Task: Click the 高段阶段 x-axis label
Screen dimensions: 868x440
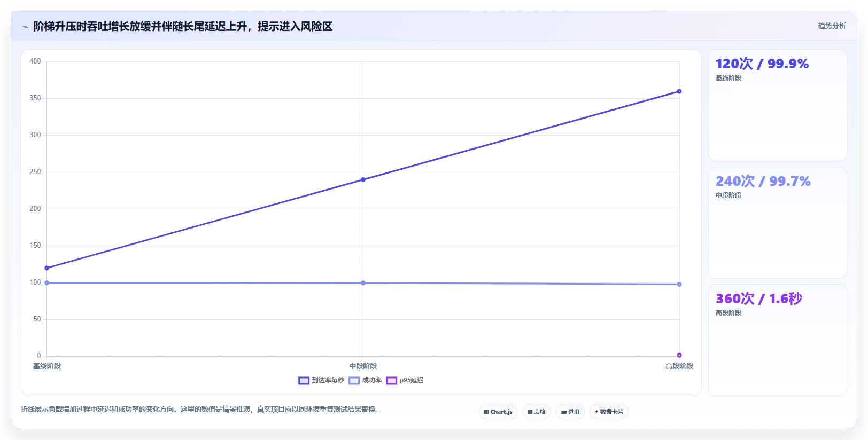Action: [679, 366]
